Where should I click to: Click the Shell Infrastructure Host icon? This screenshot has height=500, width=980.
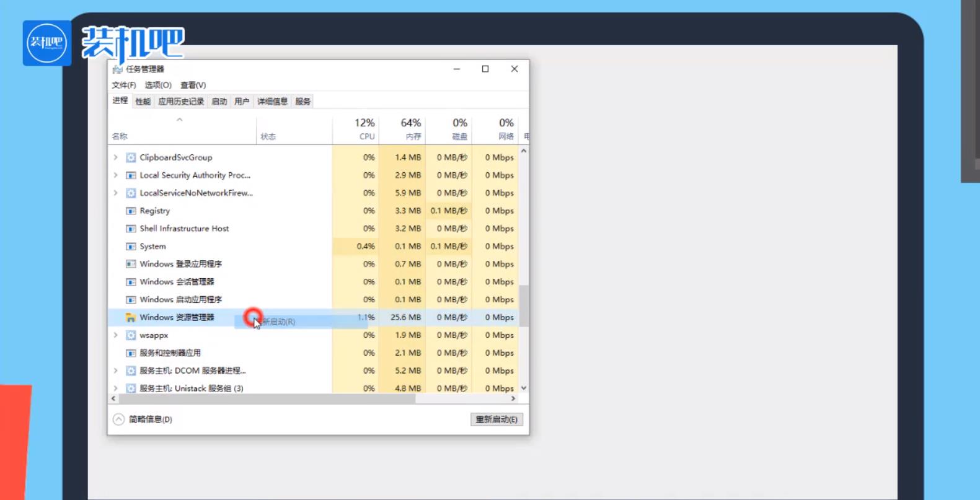(131, 229)
